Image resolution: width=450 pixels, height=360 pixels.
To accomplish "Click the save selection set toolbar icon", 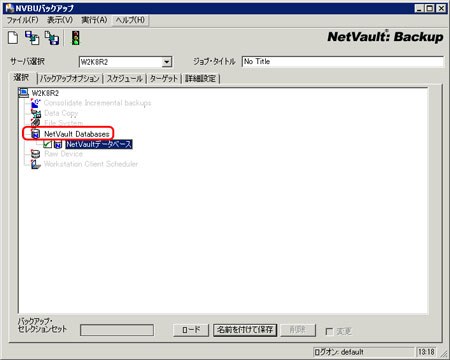I will 52,38.
